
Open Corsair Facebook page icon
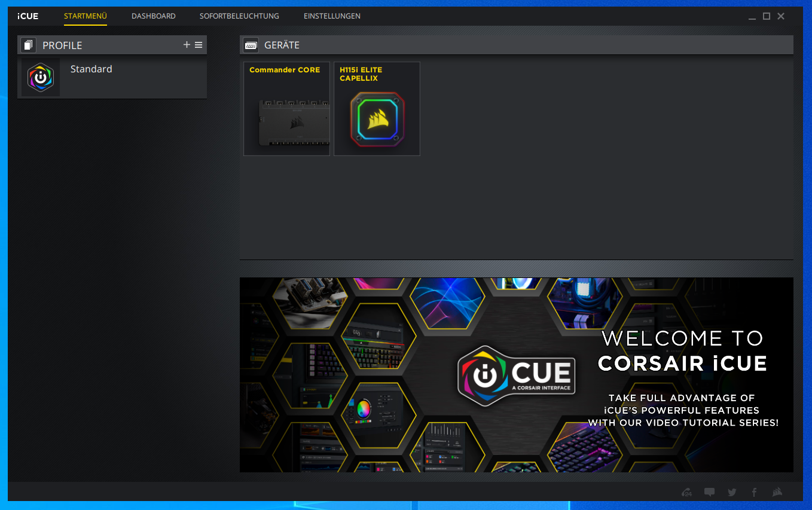tap(754, 492)
